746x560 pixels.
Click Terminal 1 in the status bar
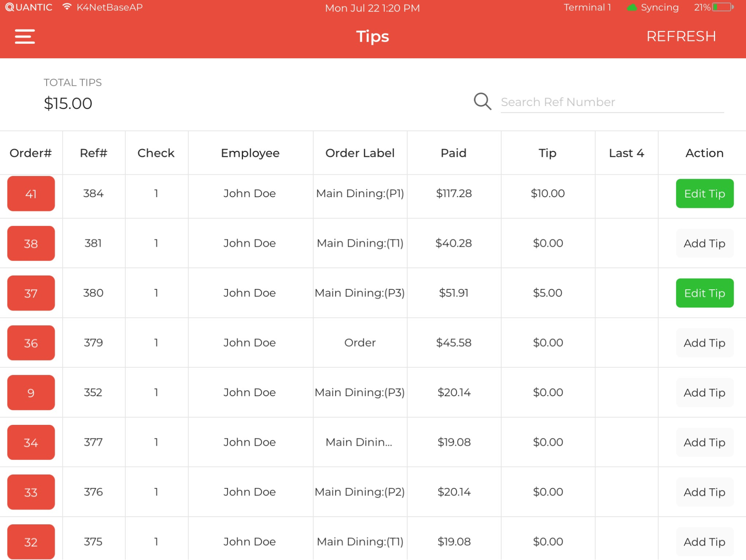(x=587, y=7)
